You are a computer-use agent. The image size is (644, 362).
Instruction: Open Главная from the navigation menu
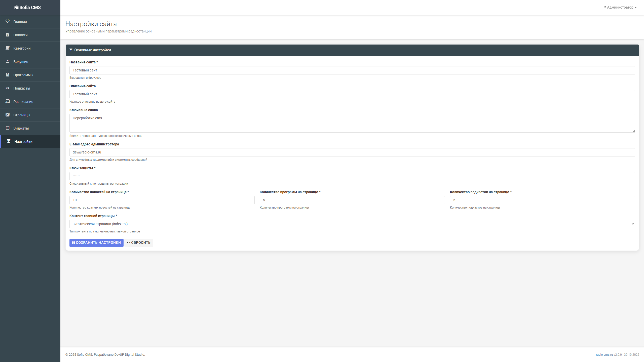20,21
